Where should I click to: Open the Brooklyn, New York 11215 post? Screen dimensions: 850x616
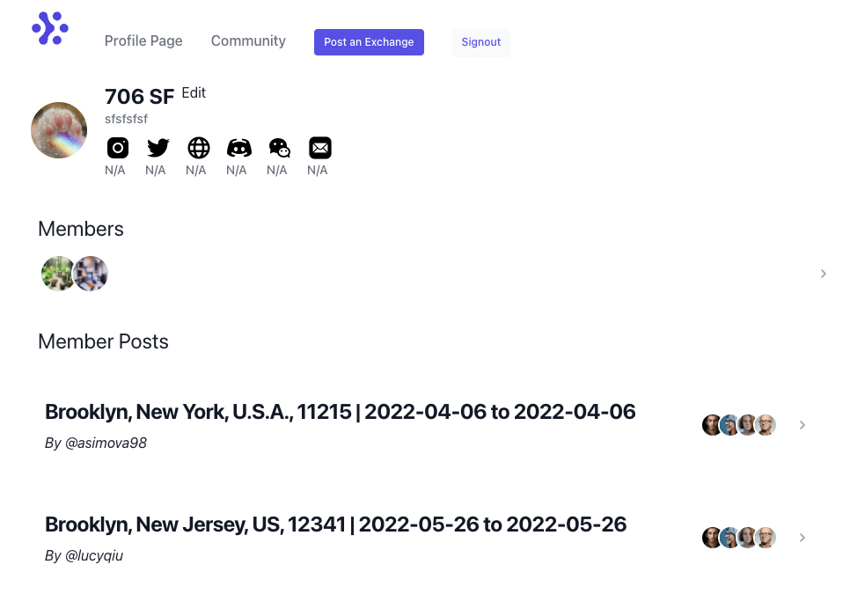point(340,412)
